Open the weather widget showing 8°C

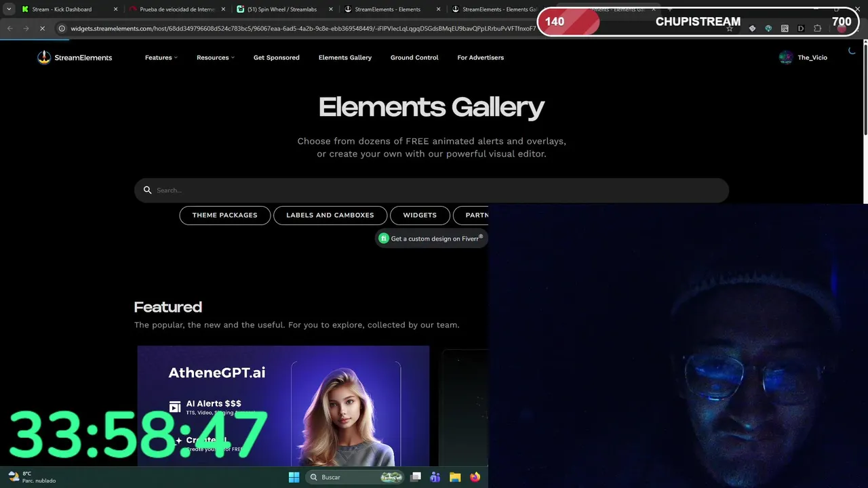32,477
